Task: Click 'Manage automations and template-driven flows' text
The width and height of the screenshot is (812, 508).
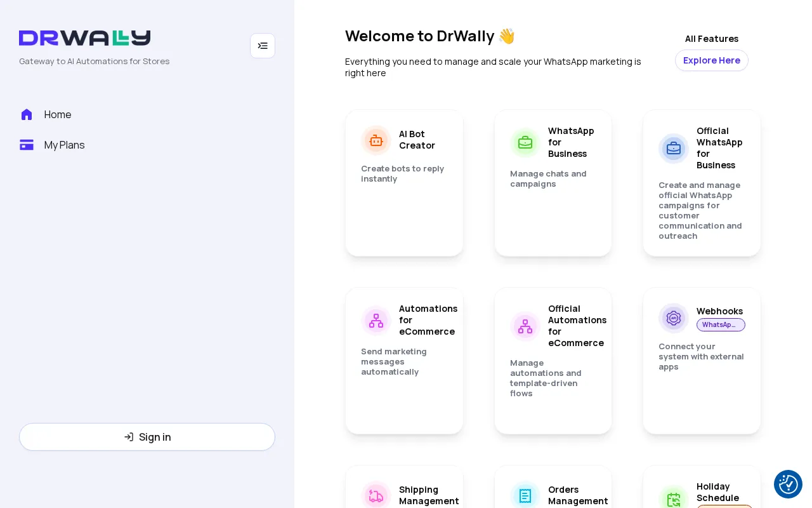Action: pyautogui.click(x=546, y=378)
